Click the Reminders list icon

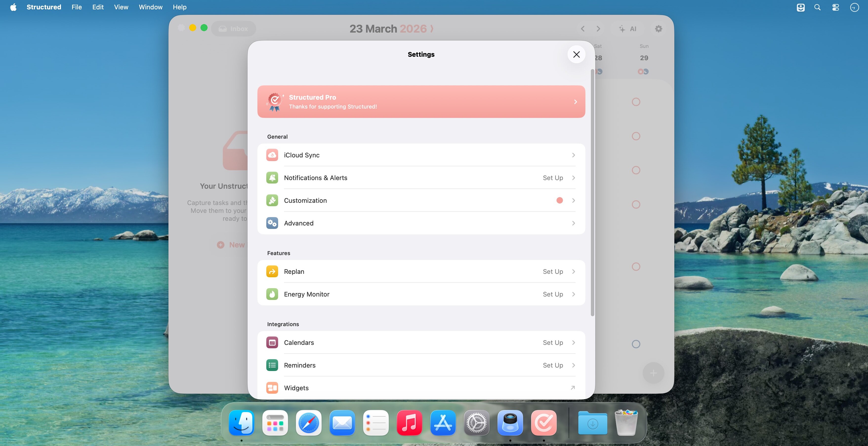tap(272, 365)
